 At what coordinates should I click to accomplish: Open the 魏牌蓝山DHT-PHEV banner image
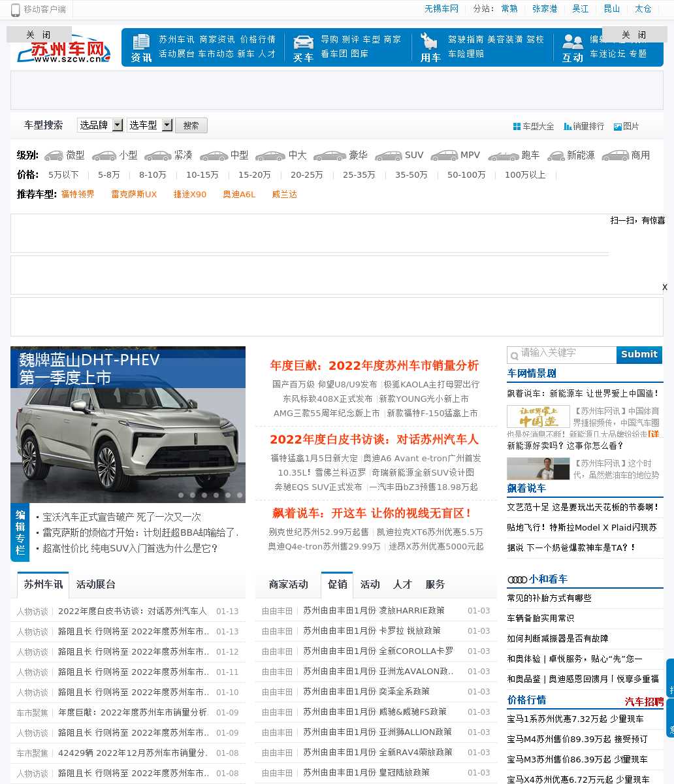click(128, 425)
